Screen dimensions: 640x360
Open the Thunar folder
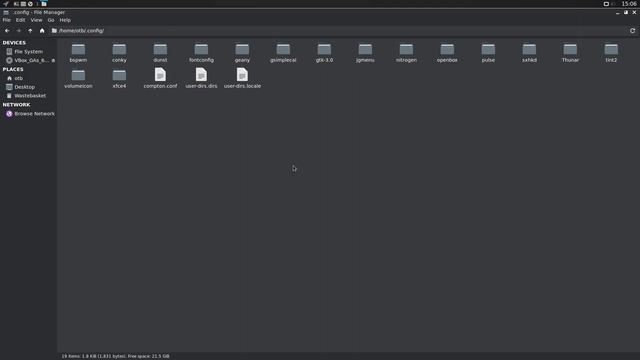tap(570, 53)
